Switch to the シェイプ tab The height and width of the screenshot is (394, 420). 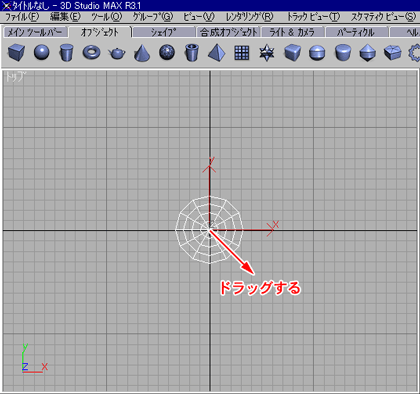click(163, 32)
